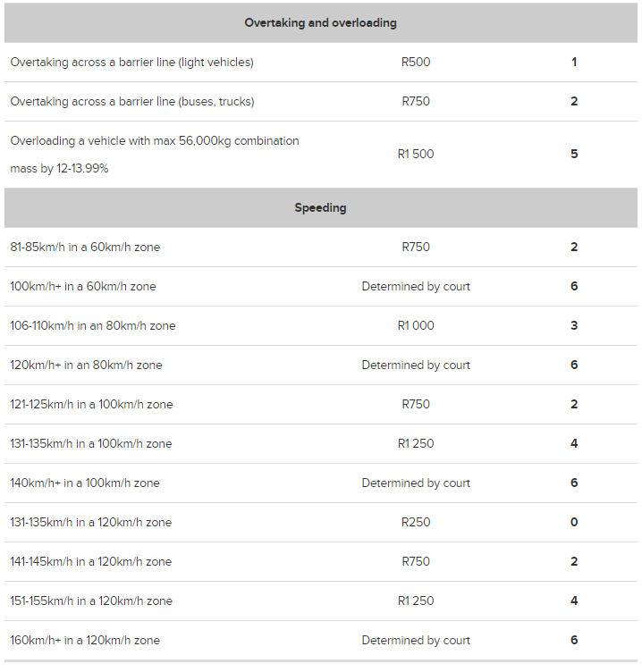Select the 81-85km/h in a 60km/h zone row

tap(85, 248)
